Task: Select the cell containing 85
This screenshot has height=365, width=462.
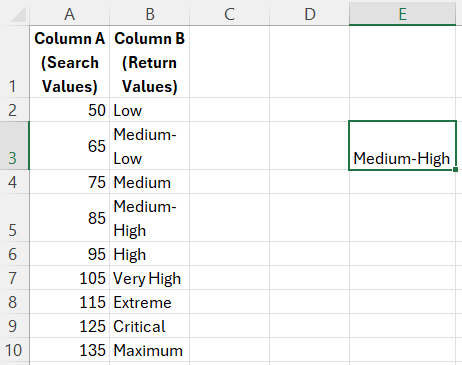Action: point(69,218)
